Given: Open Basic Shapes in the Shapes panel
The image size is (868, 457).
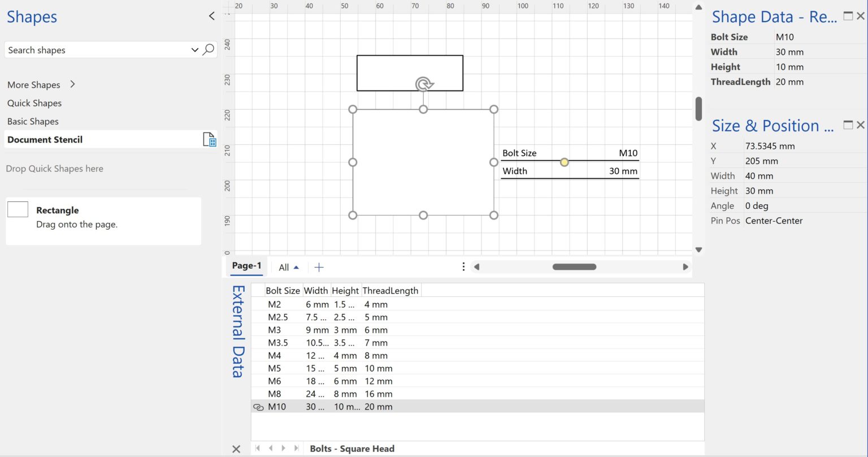Looking at the screenshot, I should point(33,121).
